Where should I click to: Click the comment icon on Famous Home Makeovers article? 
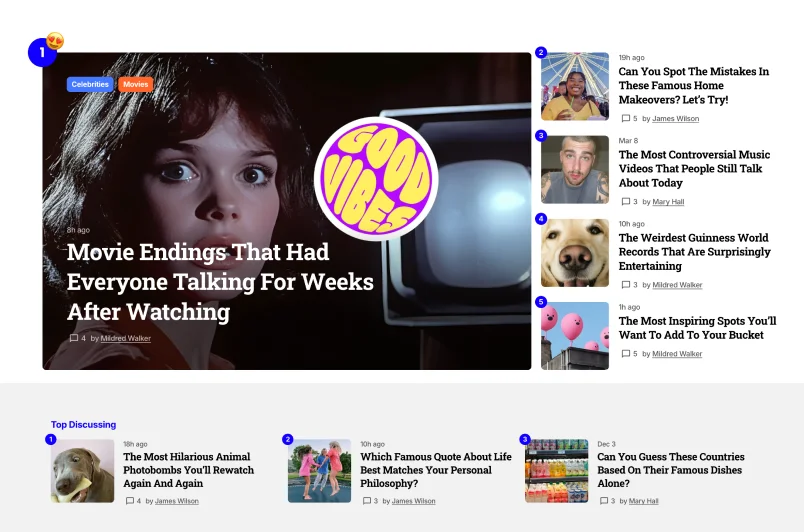[626, 118]
